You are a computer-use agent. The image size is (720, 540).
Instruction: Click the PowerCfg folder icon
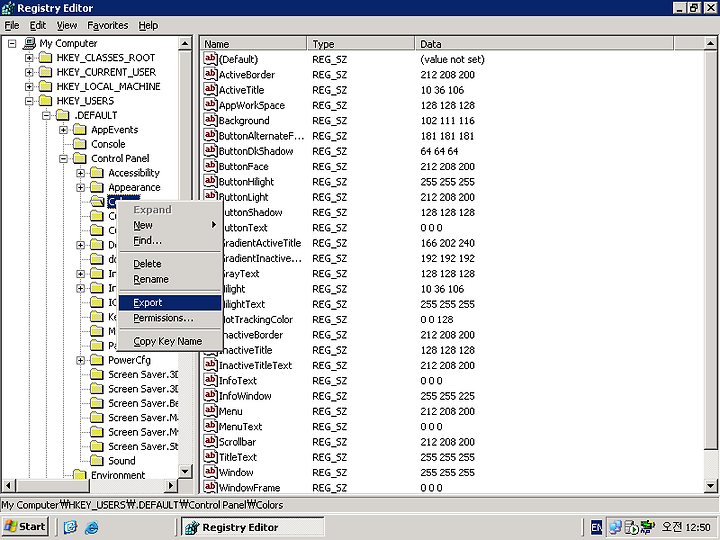pos(97,360)
